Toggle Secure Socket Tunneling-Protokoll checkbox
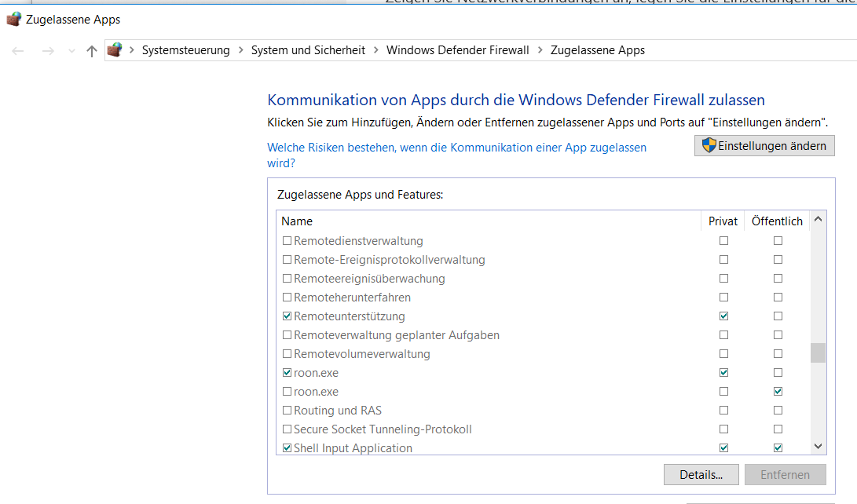The width and height of the screenshot is (857, 504). [x=287, y=429]
